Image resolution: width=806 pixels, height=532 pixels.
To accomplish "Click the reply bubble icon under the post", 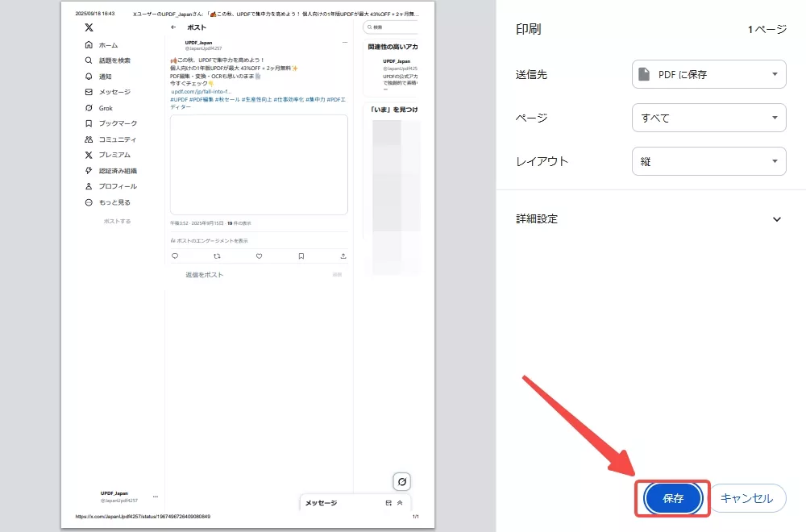I will coord(175,256).
